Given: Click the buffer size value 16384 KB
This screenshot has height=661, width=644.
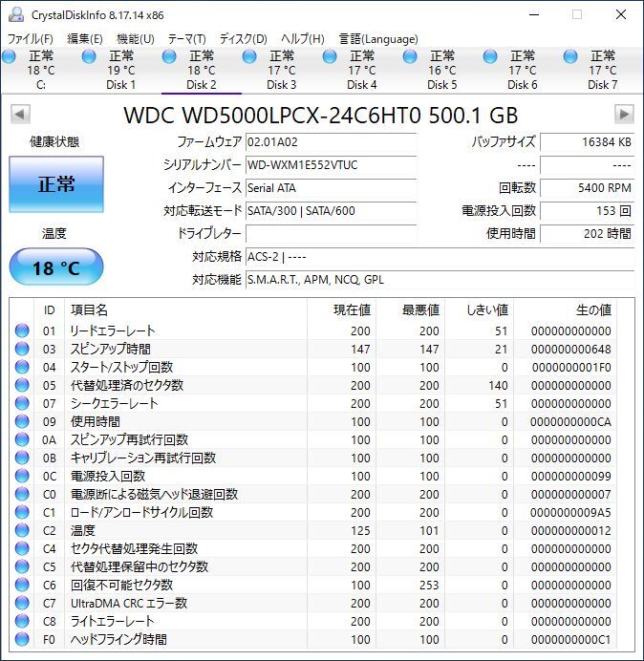Looking at the screenshot, I should (587, 142).
